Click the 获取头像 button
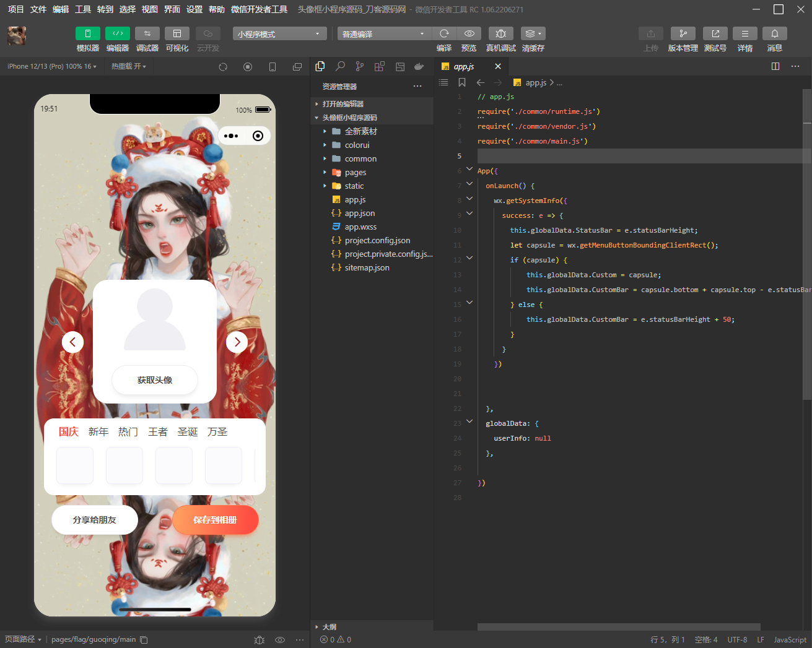Viewport: 812px width, 648px height. click(x=155, y=380)
